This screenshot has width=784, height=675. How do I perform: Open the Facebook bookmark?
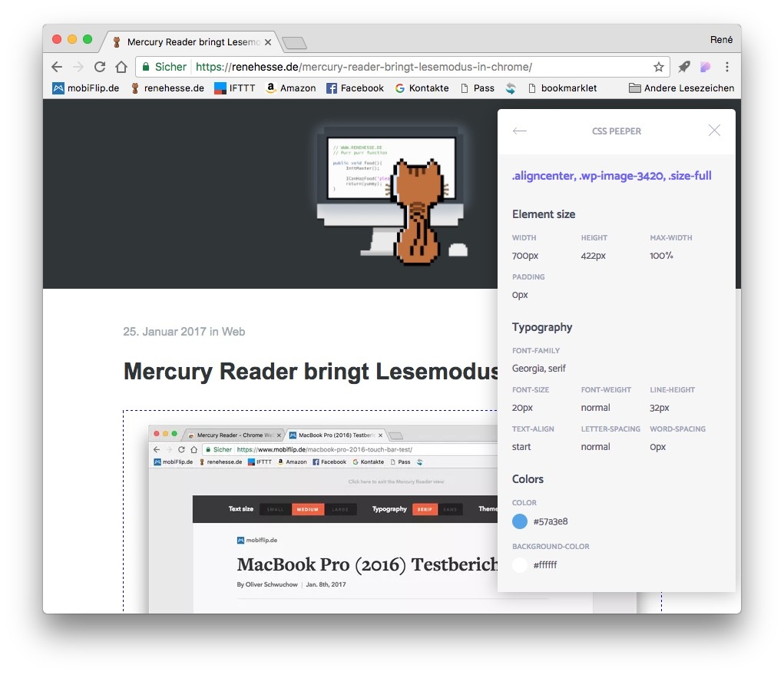point(355,88)
